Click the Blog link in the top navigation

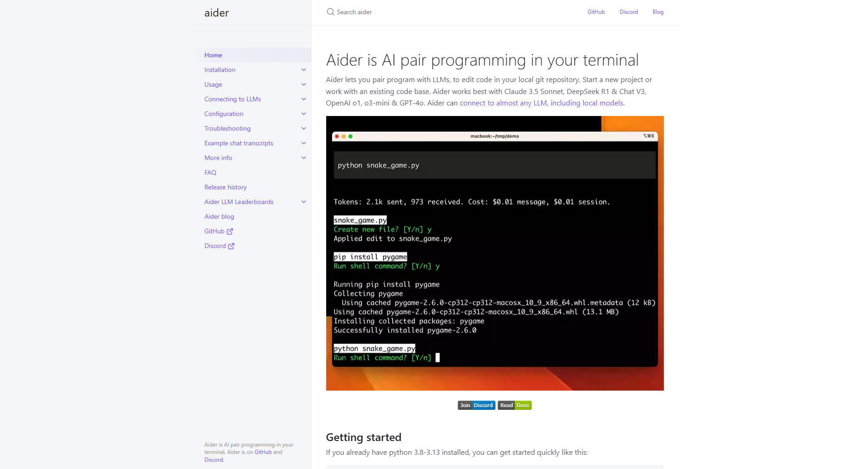(658, 12)
